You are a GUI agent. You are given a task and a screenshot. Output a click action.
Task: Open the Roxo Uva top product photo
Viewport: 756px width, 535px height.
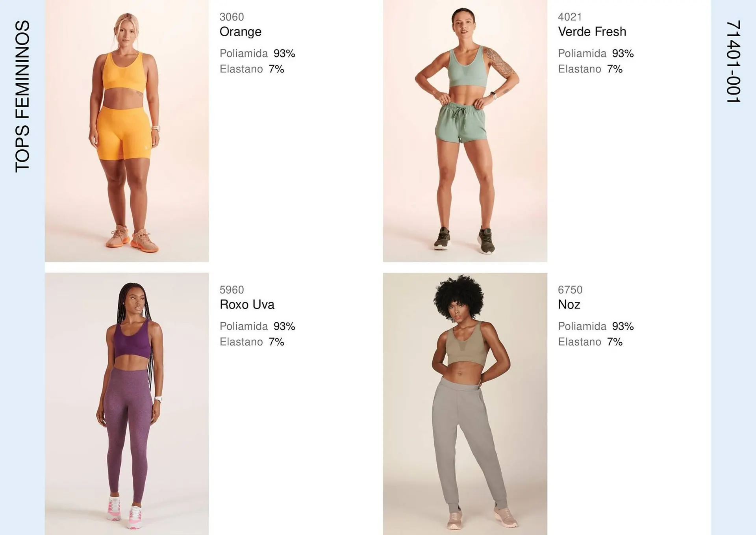[x=127, y=404]
